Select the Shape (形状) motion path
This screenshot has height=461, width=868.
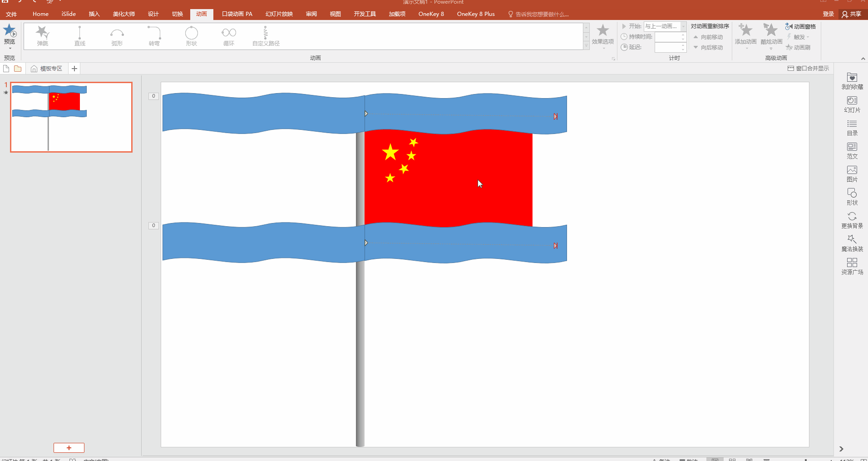192,36
